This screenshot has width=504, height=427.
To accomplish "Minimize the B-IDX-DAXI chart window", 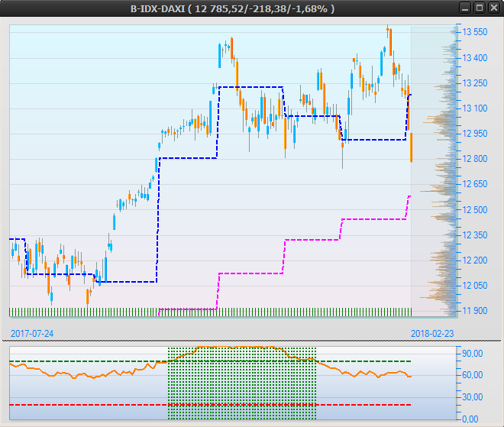I will (465, 8).
